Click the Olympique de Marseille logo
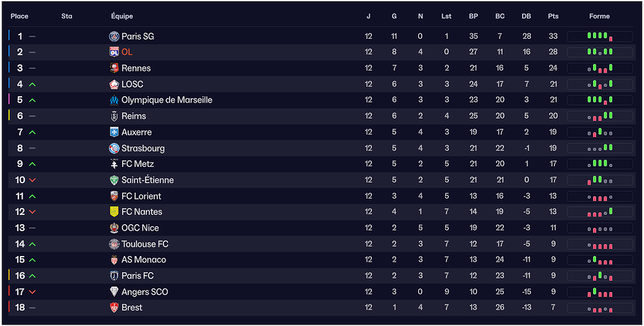 [x=115, y=100]
